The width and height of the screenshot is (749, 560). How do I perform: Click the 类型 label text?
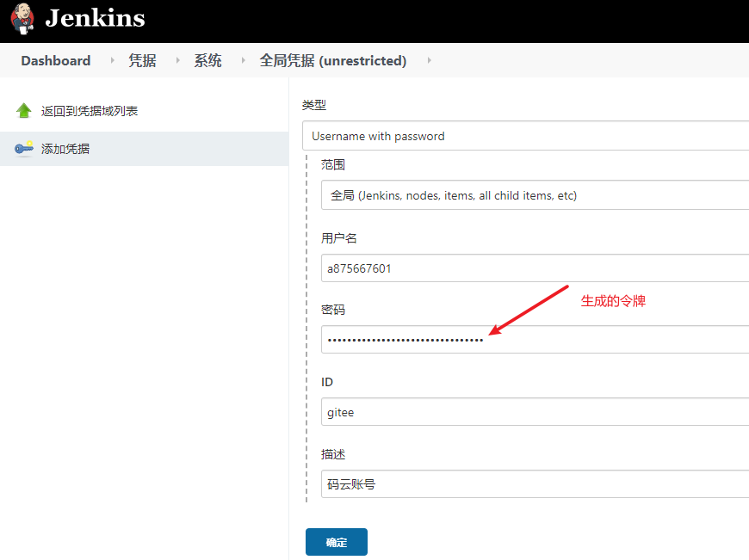point(314,105)
